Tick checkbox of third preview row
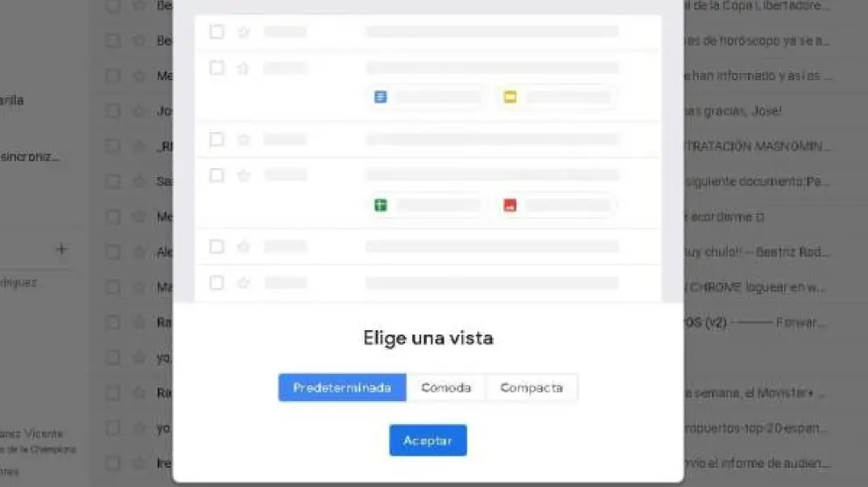 click(x=217, y=138)
